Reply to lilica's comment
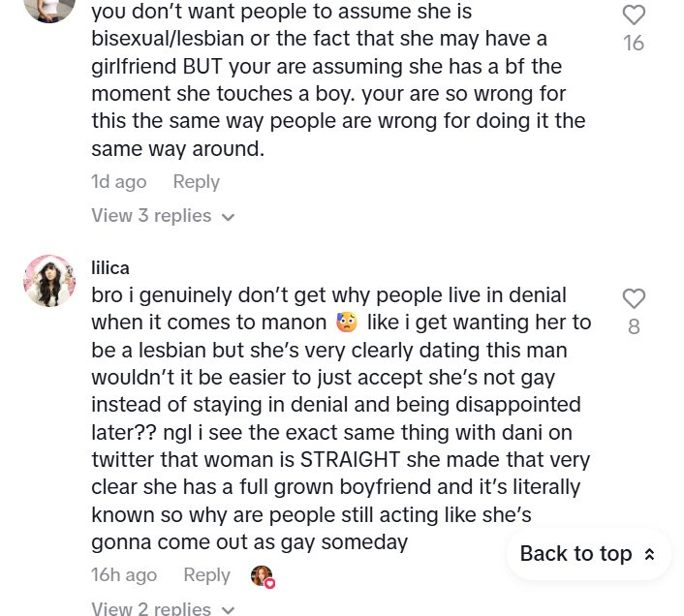Image resolution: width=684 pixels, height=616 pixels. point(206,574)
